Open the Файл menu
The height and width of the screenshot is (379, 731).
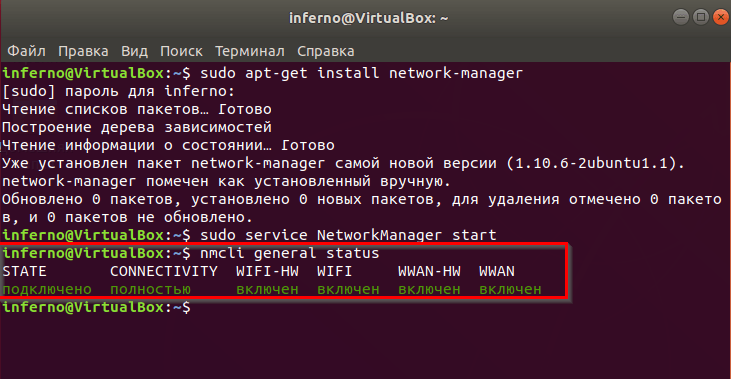point(27,51)
